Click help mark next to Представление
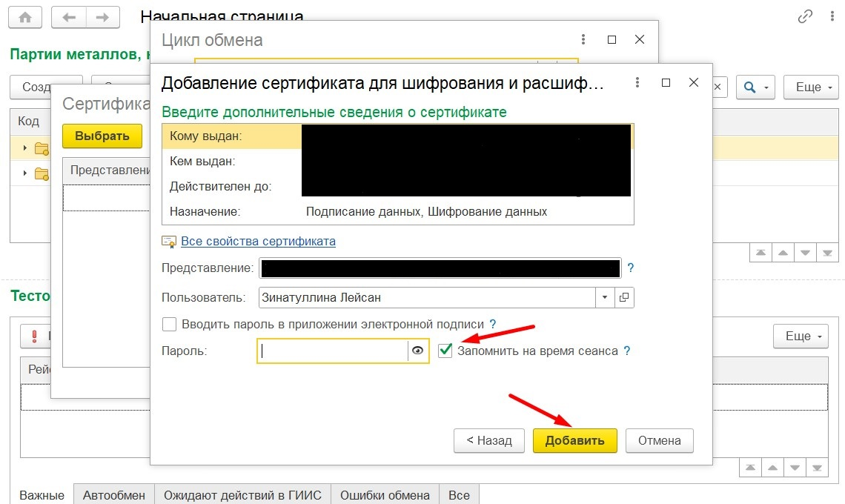 [x=631, y=268]
